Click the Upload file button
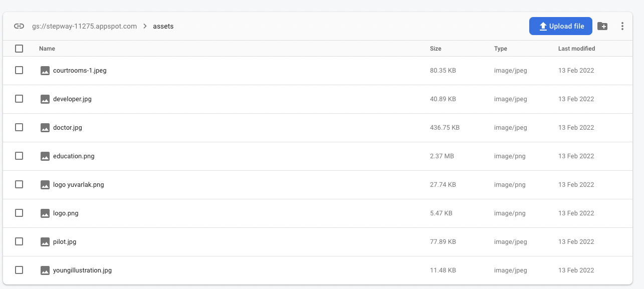The image size is (644, 289). pos(561,26)
